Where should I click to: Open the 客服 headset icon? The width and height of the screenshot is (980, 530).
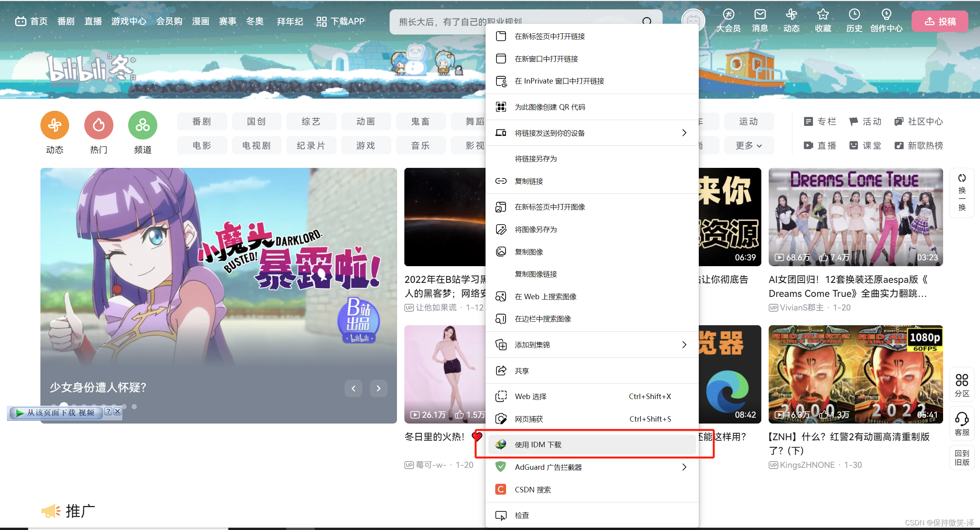pos(962,424)
